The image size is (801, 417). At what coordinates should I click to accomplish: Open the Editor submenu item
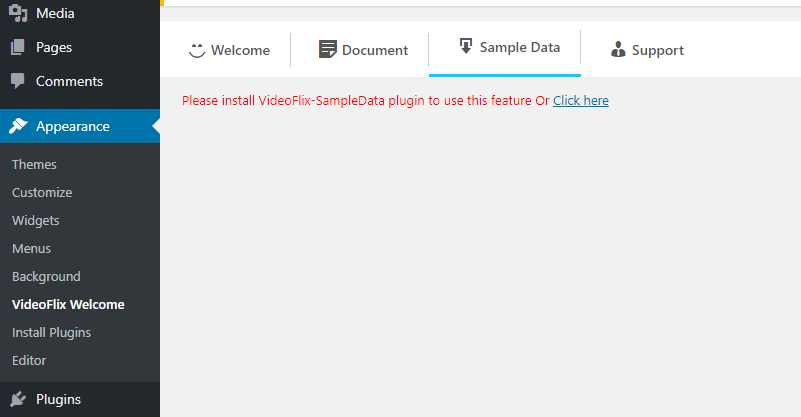[x=29, y=360]
